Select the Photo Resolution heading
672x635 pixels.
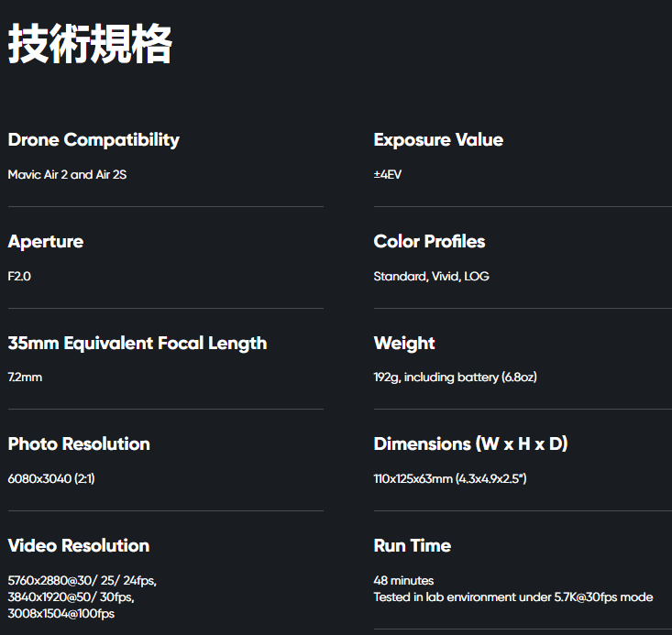tap(79, 443)
